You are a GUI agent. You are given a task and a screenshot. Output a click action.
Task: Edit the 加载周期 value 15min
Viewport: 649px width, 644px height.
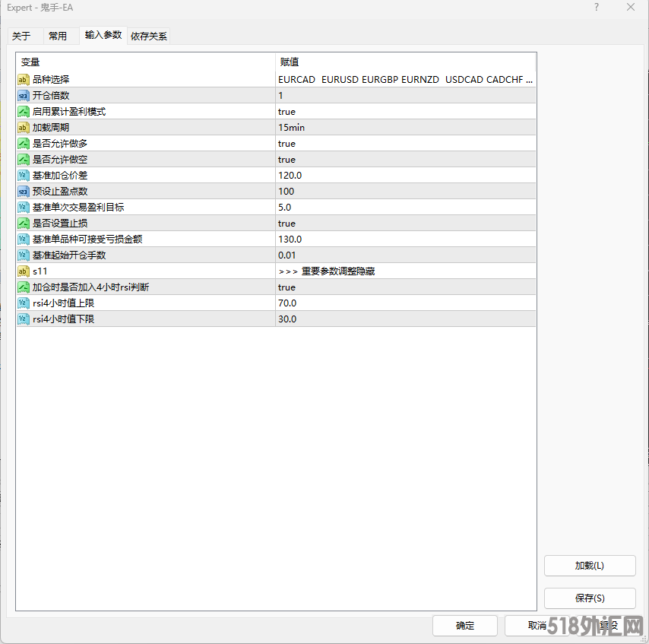tap(406, 128)
